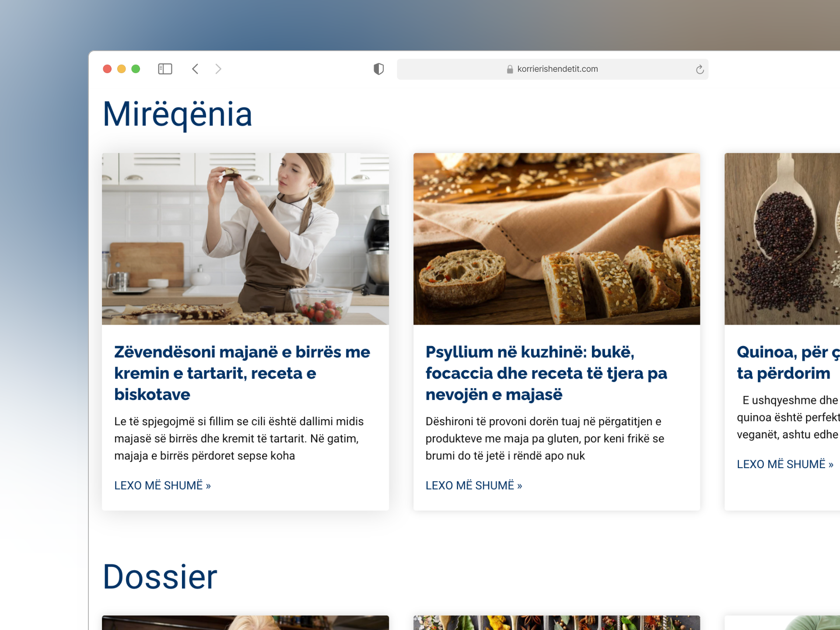Go back to the previous page
This screenshot has width=840, height=630.
[x=195, y=69]
